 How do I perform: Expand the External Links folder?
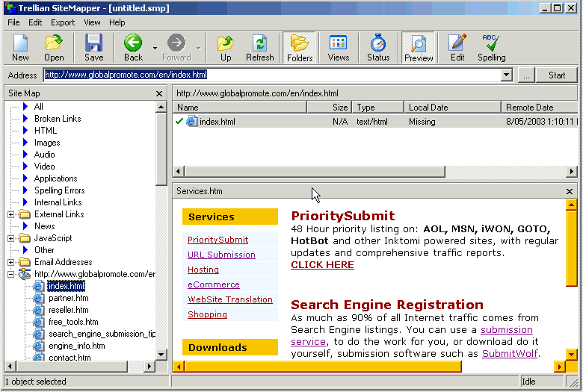10,215
